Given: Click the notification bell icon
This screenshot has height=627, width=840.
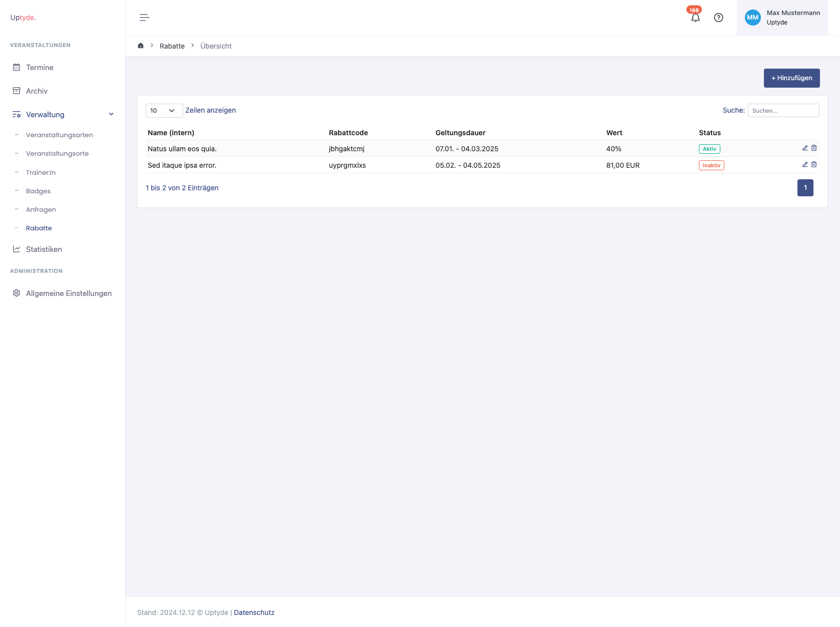Looking at the screenshot, I should (x=695, y=18).
